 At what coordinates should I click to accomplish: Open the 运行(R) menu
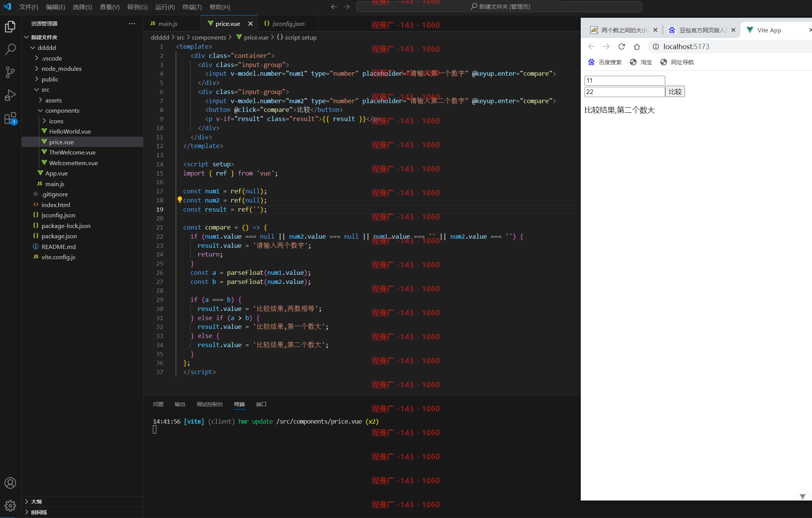[165, 7]
